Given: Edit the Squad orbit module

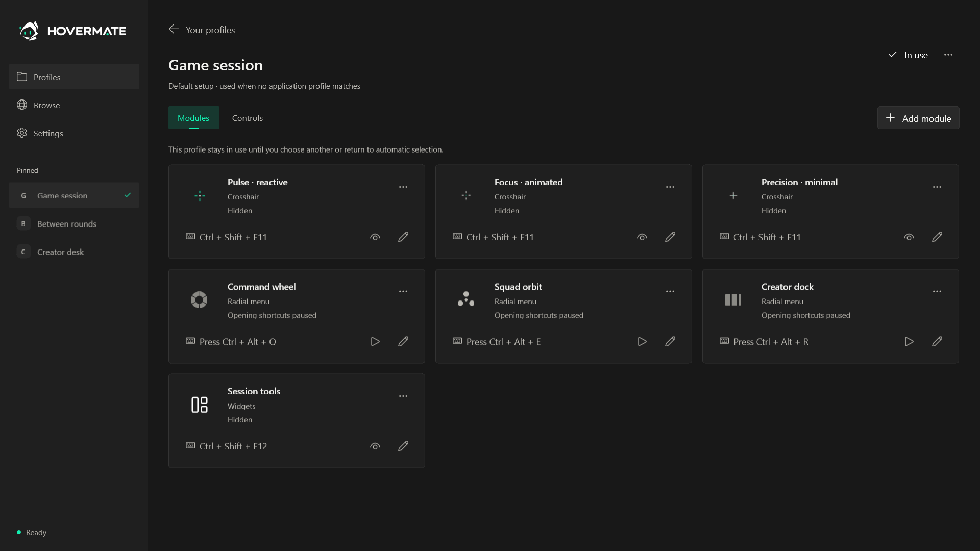Looking at the screenshot, I should 670,341.
